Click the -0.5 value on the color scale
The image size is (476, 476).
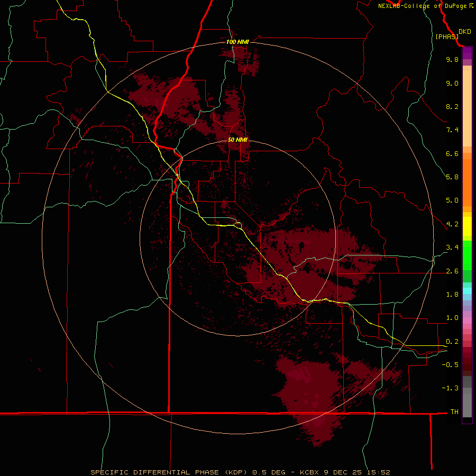pos(450,365)
